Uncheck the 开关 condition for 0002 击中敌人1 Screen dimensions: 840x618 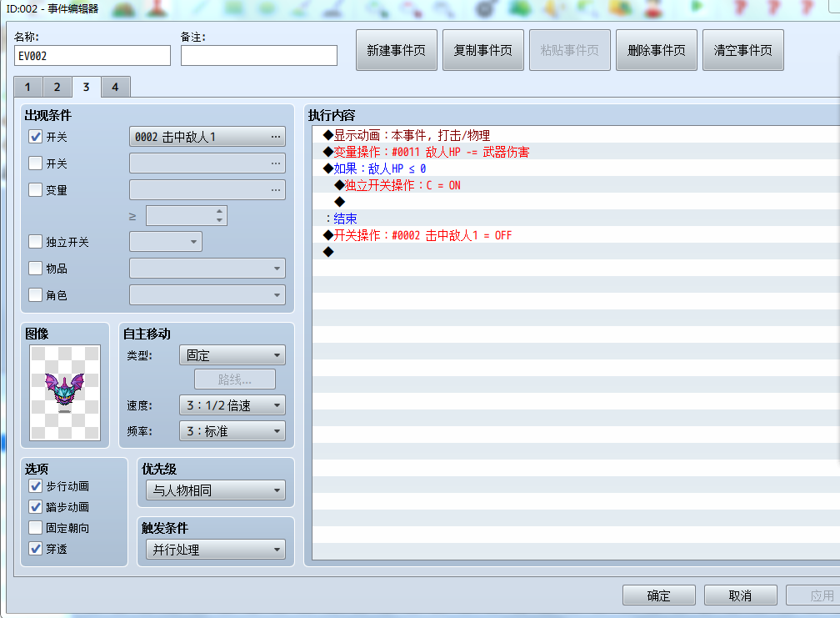35,137
